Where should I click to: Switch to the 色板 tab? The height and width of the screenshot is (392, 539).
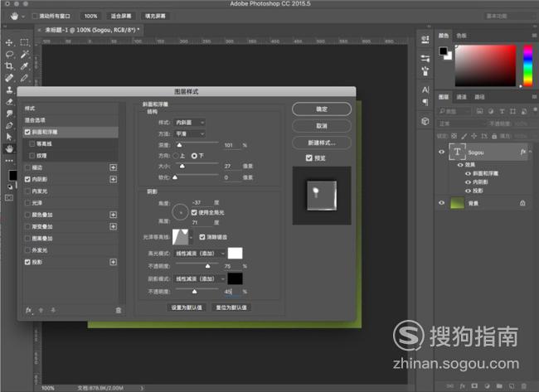(x=461, y=36)
